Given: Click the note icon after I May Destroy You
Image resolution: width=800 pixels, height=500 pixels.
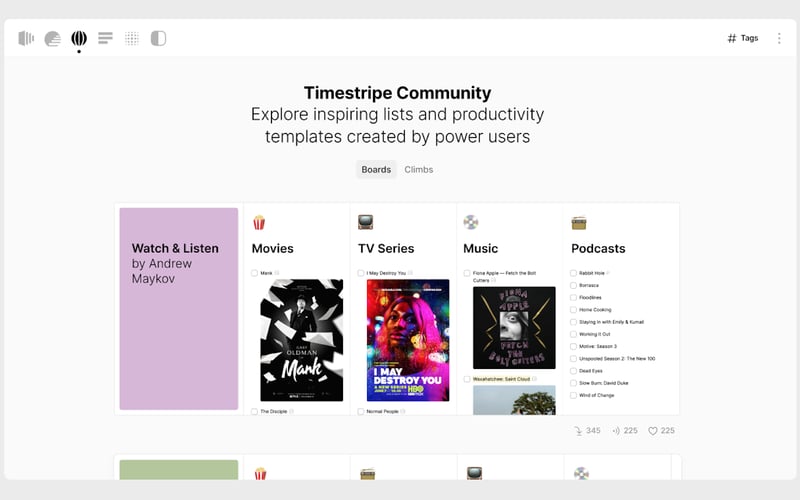Looking at the screenshot, I should pyautogui.click(x=410, y=273).
